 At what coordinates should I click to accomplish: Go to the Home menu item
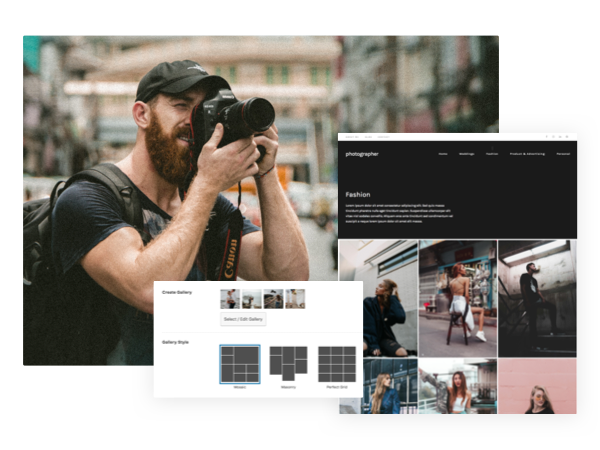click(443, 154)
